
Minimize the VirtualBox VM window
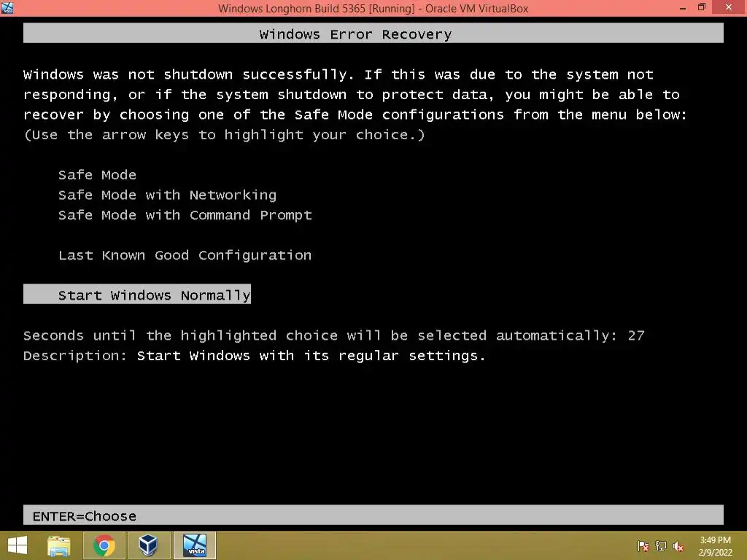point(683,7)
